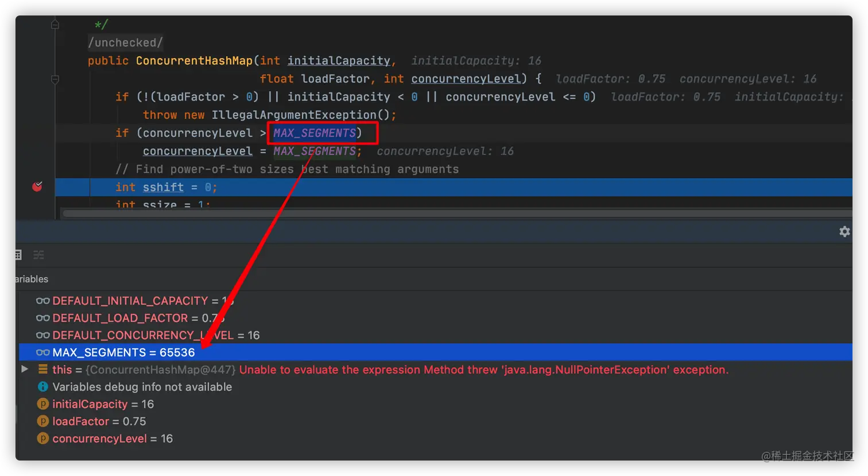Click the concurrencyLevel parameter in constructor signature
868x476 pixels.
(x=466, y=79)
